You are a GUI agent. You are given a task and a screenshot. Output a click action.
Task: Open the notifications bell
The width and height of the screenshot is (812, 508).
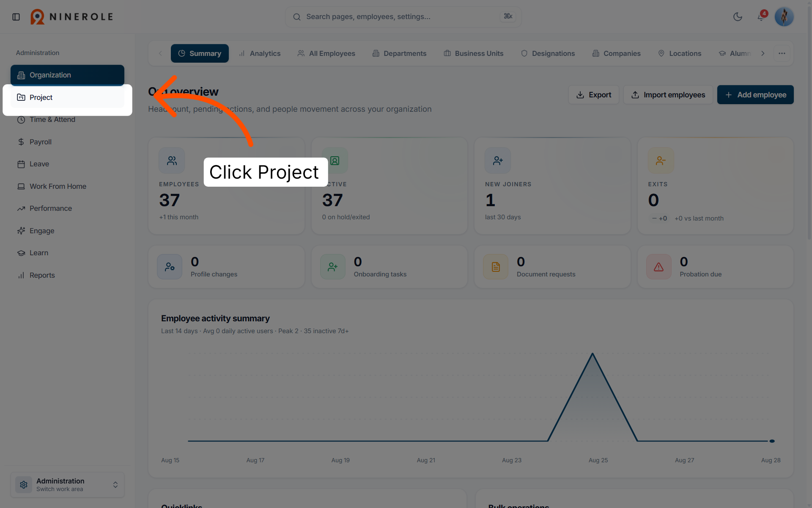(x=761, y=17)
